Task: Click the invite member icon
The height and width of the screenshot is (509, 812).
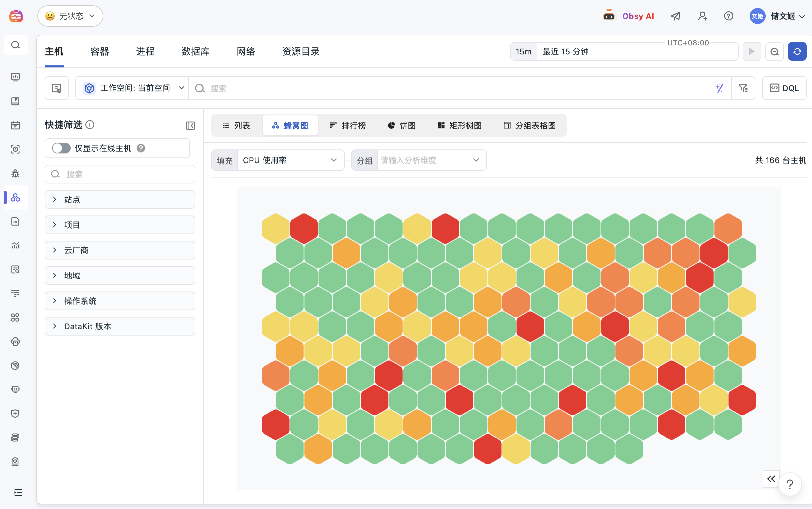Action: [x=702, y=16]
